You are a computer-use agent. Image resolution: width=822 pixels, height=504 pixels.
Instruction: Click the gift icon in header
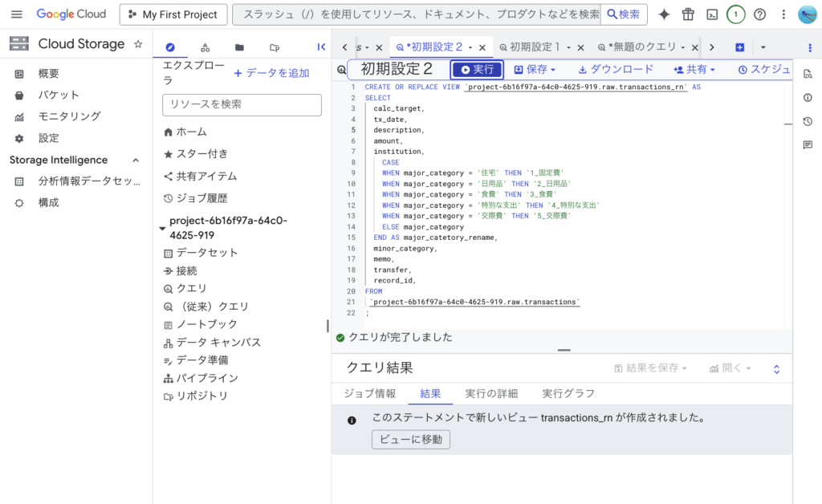[688, 14]
